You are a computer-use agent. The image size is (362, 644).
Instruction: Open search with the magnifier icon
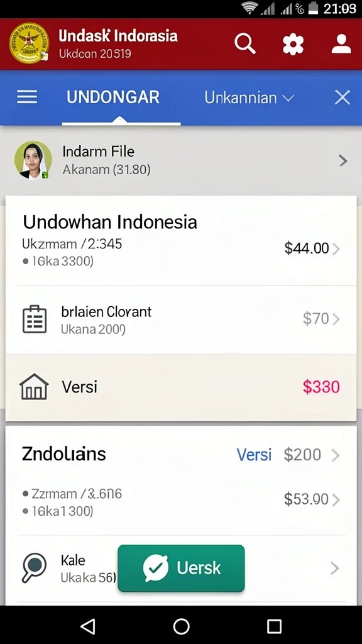point(245,43)
